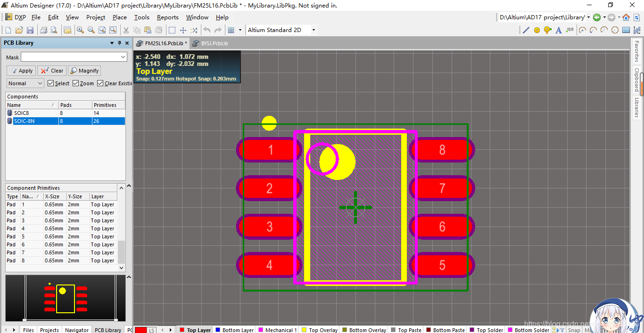Click the Undo arrow in the toolbar
This screenshot has height=333, width=644.
(206, 30)
